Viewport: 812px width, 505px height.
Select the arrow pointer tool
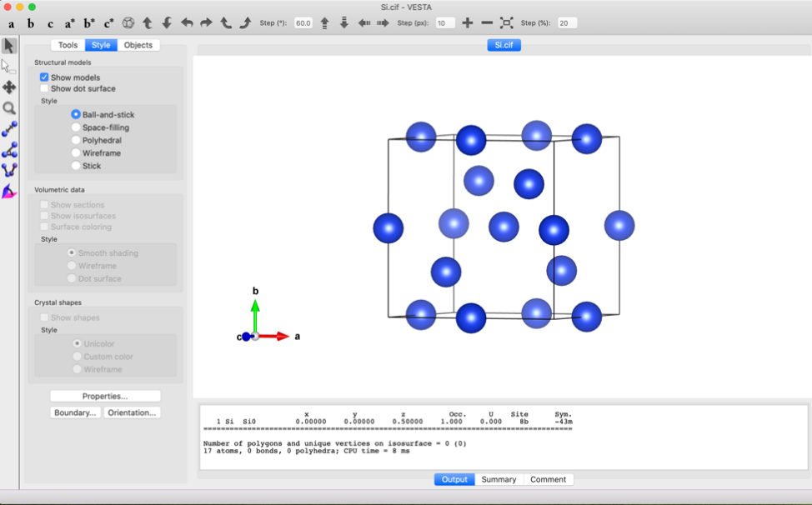9,46
